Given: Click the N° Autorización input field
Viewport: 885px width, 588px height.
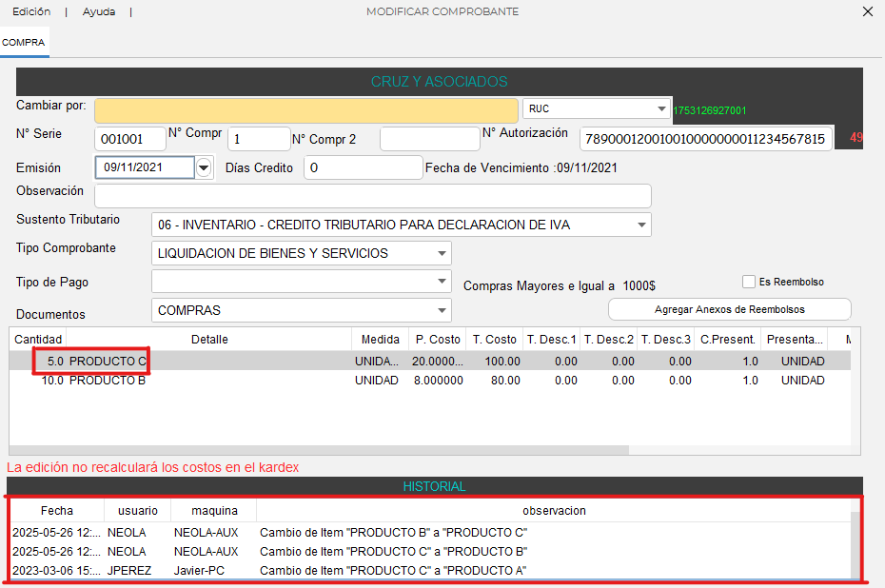Looking at the screenshot, I should (705, 139).
